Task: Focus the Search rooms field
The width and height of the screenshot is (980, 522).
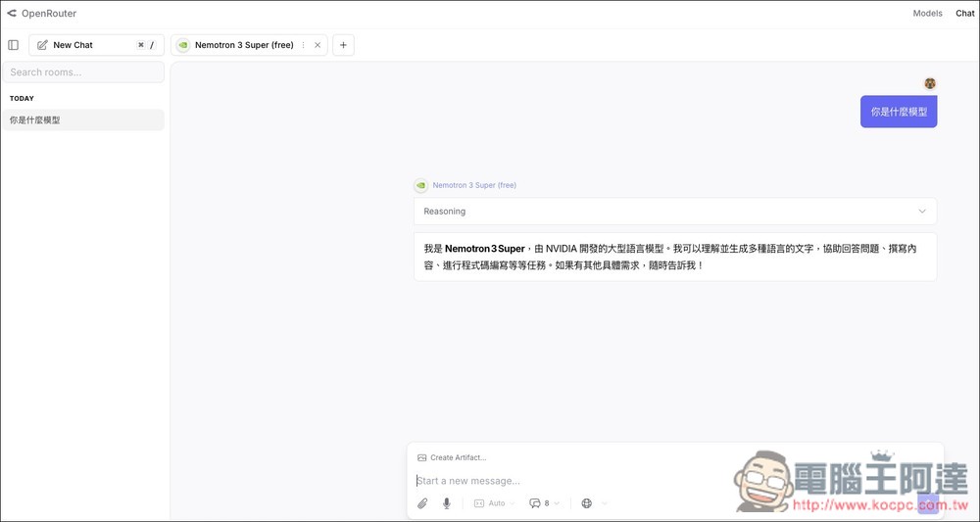Action: [83, 71]
